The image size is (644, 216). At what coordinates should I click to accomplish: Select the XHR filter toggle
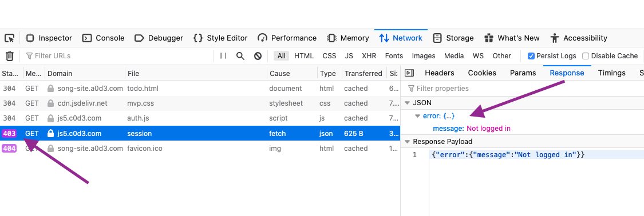coord(369,56)
